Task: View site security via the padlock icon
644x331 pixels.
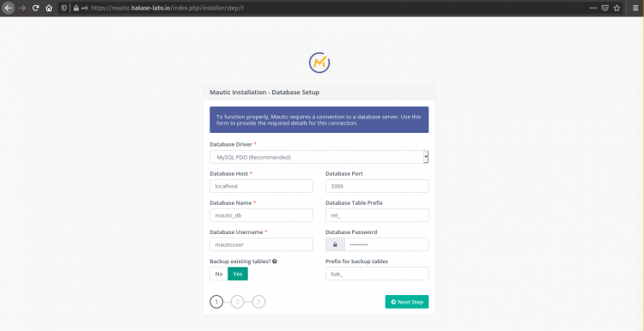Action: 76,8
